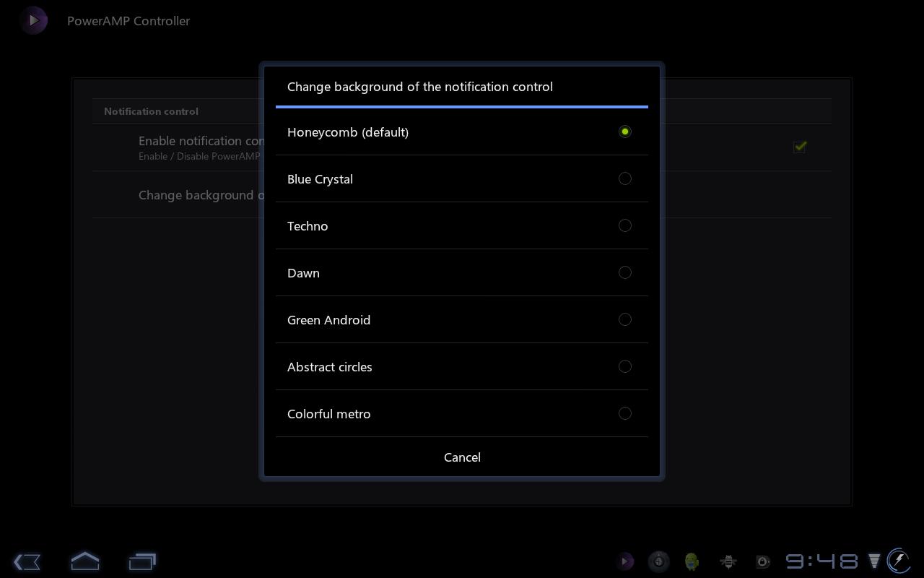
Task: Cancel the background selection dialog
Action: 462,457
